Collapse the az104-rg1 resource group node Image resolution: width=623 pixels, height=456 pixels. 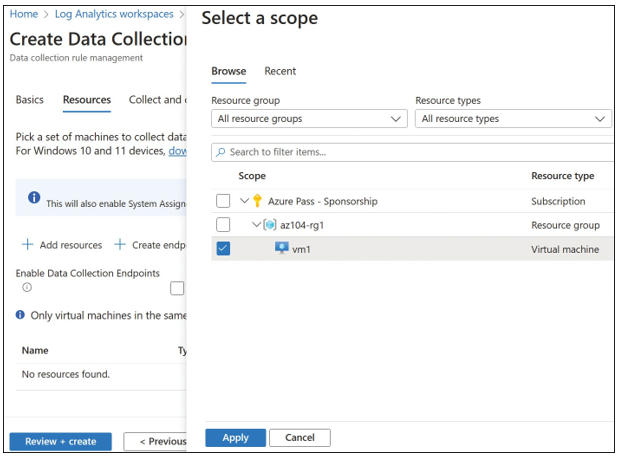[x=257, y=224]
